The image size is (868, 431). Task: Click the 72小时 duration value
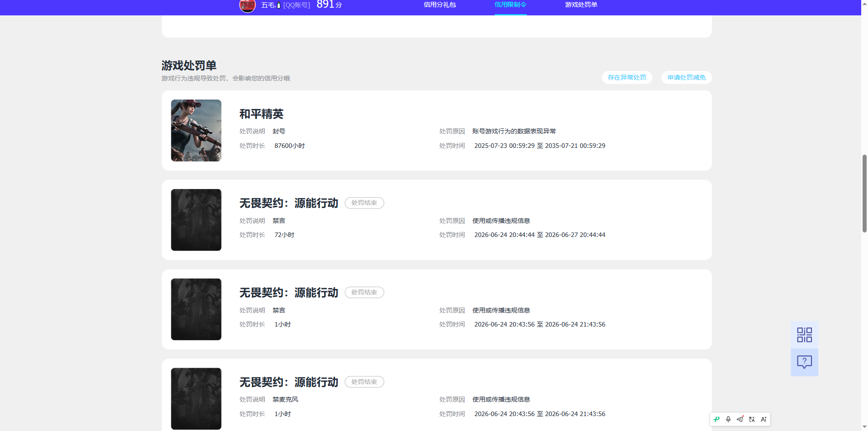284,235
